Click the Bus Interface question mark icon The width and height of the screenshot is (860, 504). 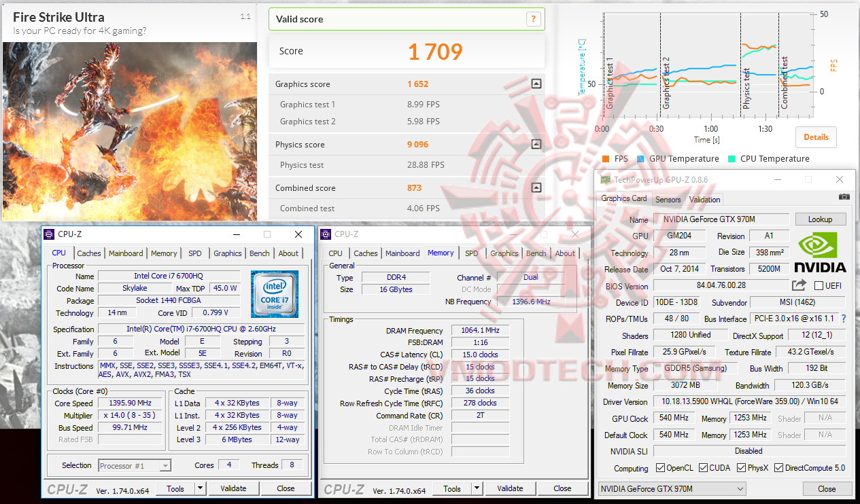(x=844, y=319)
